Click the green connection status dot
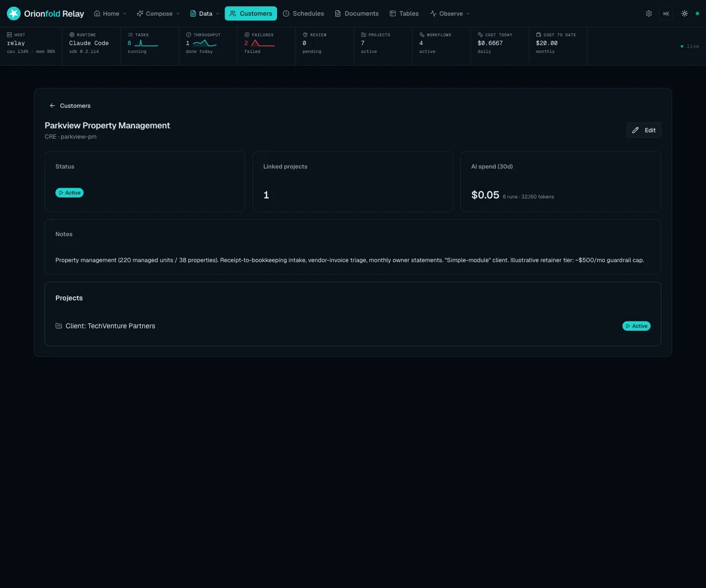Viewport: 706px width, 588px height. [697, 14]
